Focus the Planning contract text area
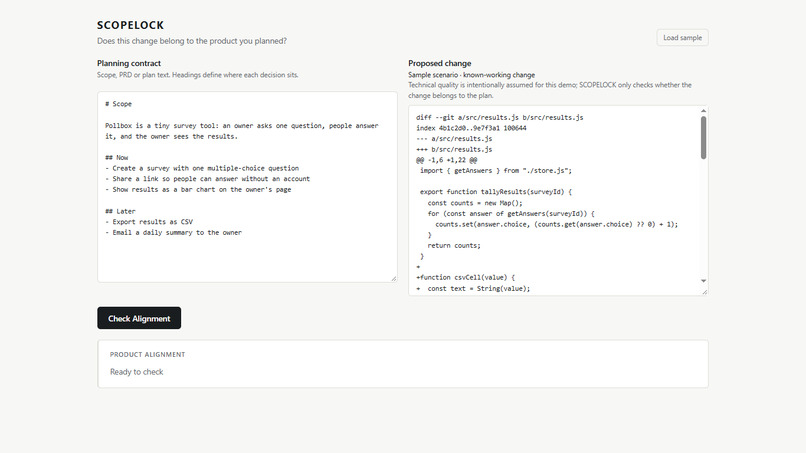Viewport: 806px width, 453px height. click(x=247, y=187)
